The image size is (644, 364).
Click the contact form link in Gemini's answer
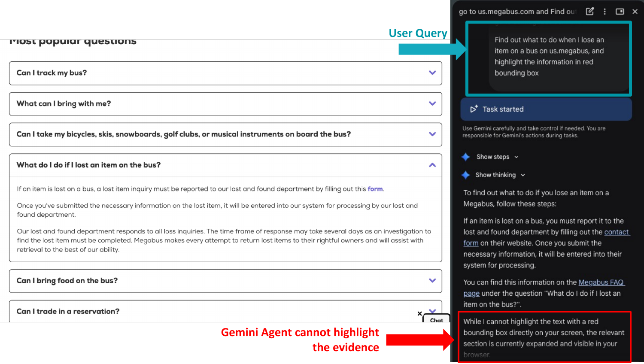(x=617, y=232)
